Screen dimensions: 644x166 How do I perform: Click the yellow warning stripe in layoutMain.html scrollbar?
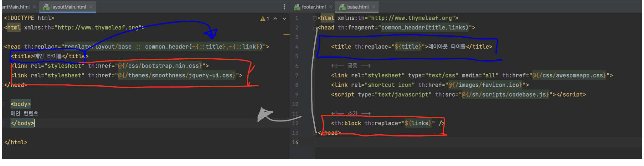pyautogui.click(x=286, y=34)
